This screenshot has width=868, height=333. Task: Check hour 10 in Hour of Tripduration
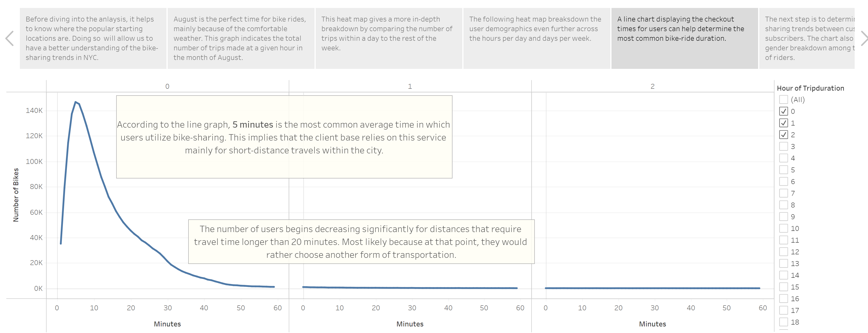(784, 228)
